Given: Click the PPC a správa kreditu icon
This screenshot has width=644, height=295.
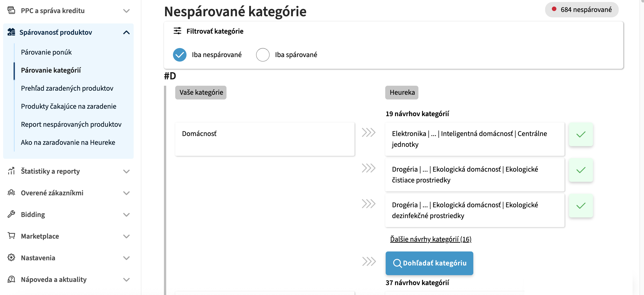Looking at the screenshot, I should point(11,10).
